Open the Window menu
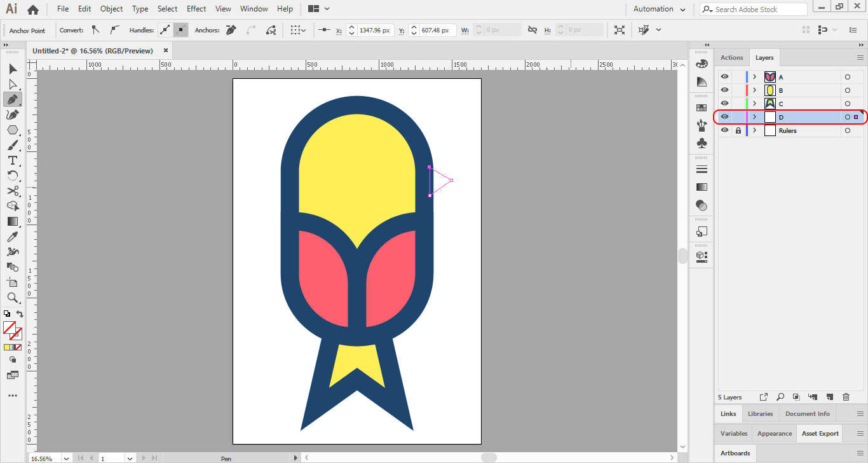This screenshot has height=463, width=868. pyautogui.click(x=254, y=9)
